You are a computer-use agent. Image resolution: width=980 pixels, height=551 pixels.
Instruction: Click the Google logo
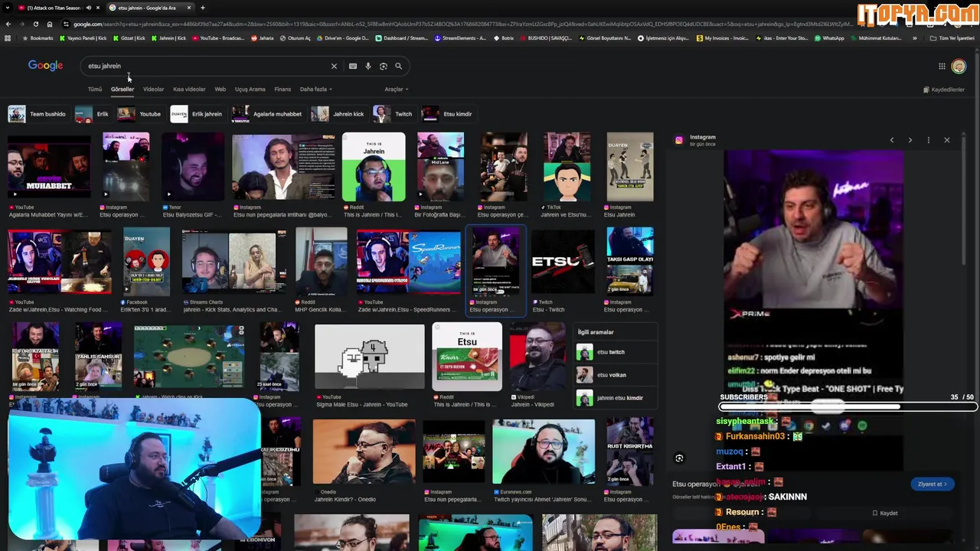click(x=45, y=66)
